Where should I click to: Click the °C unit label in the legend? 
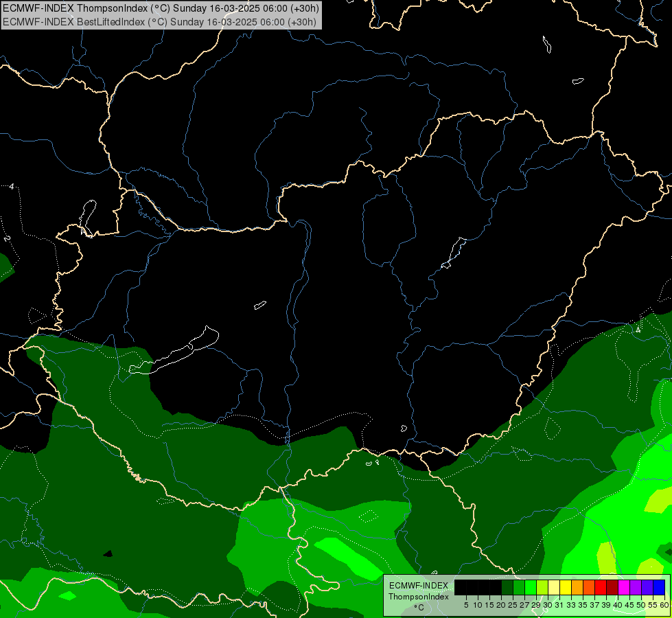(419, 608)
